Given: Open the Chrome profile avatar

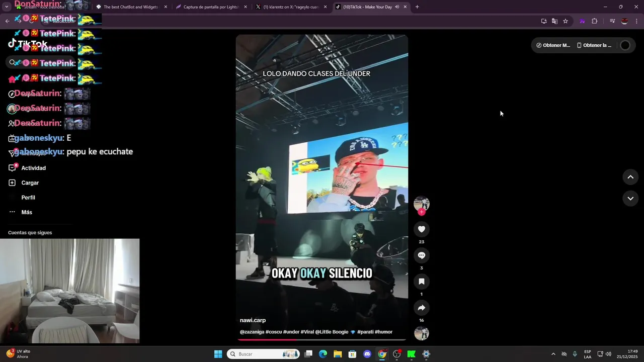Looking at the screenshot, I should point(624,21).
